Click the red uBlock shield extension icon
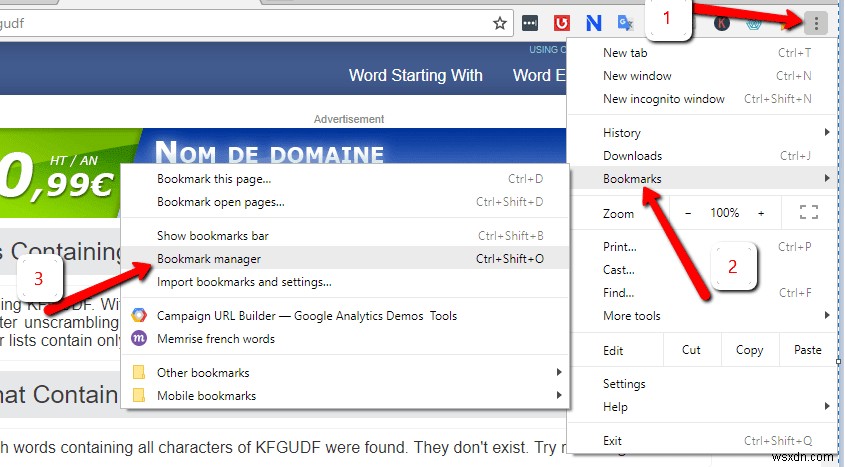 [562, 23]
